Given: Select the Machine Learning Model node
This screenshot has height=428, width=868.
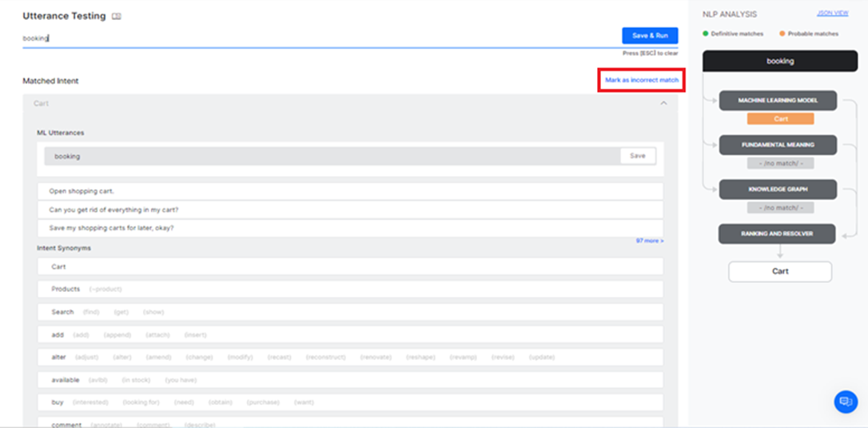Looking at the screenshot, I should [778, 101].
